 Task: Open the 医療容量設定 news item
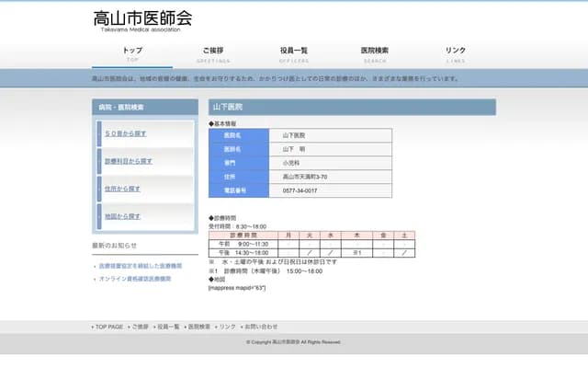(140, 266)
